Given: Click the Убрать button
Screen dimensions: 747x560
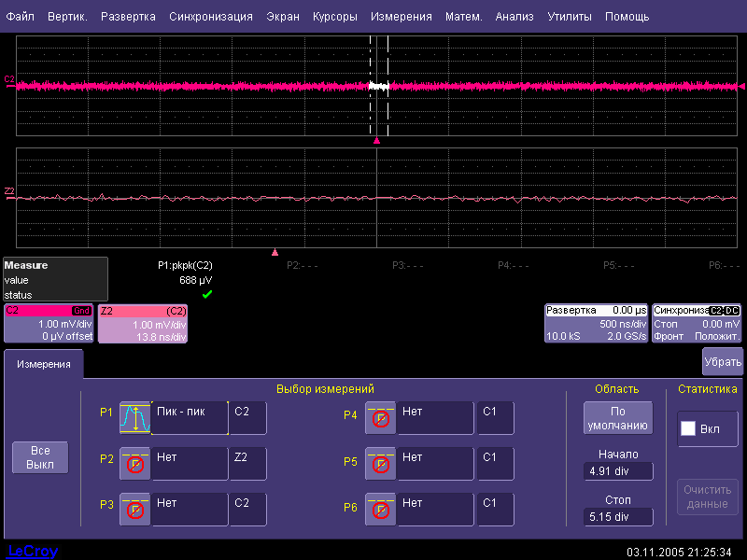Looking at the screenshot, I should (722, 361).
